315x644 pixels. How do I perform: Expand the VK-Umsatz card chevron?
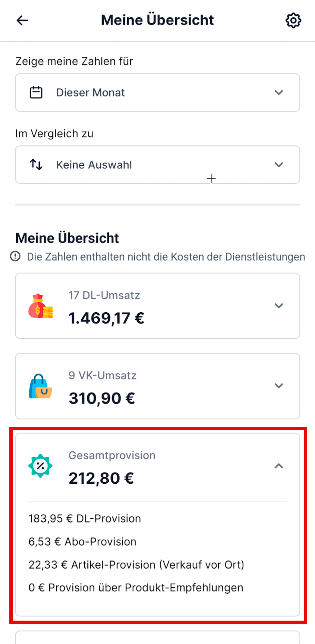279,386
